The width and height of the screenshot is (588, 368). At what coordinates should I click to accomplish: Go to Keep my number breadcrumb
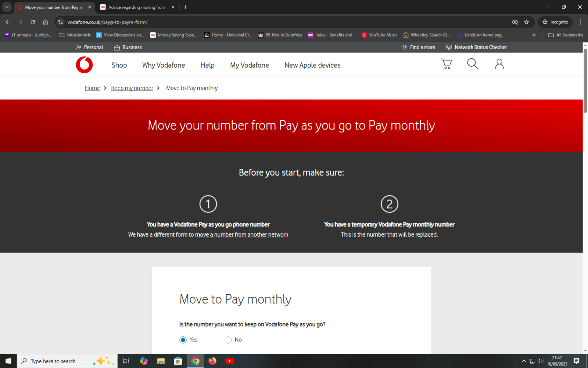coord(132,88)
